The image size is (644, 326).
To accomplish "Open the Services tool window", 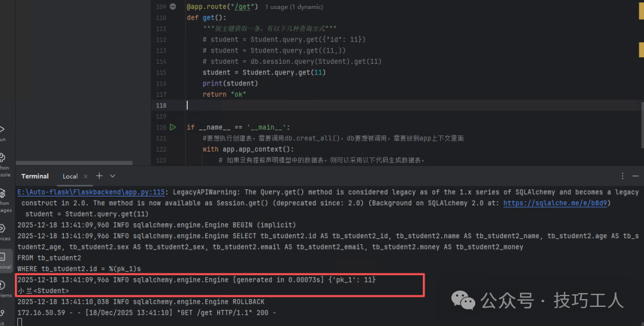I will pyautogui.click(x=4, y=233).
